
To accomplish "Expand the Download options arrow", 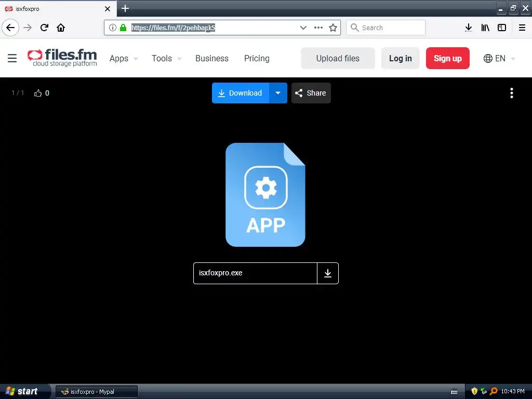I will pyautogui.click(x=278, y=93).
